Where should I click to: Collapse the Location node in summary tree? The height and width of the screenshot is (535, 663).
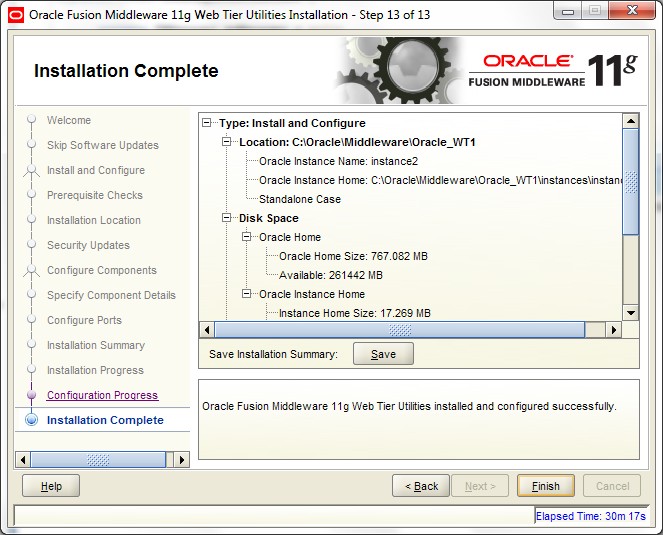pyautogui.click(x=227, y=142)
